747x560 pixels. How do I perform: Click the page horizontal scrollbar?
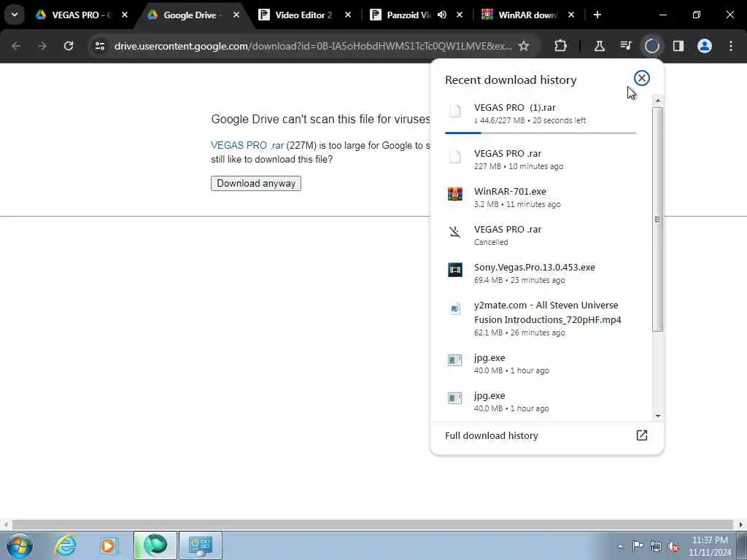(x=373, y=525)
